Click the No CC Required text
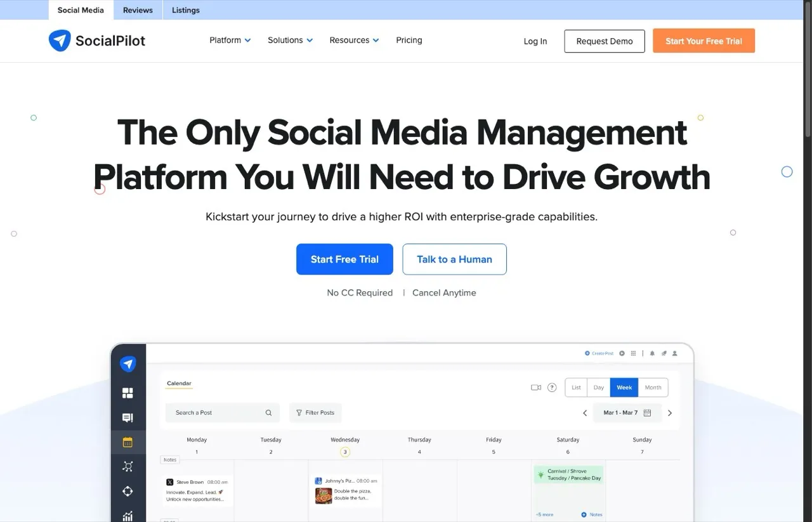The image size is (812, 522). coord(360,293)
